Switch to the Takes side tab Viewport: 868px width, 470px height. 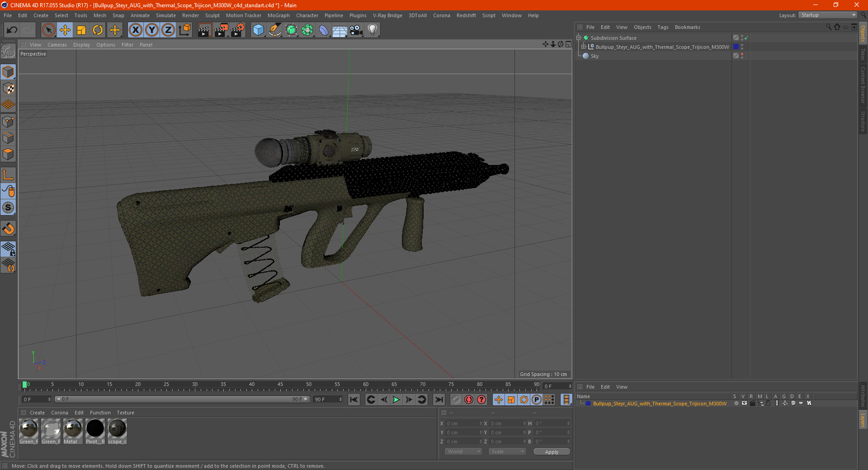pos(863,54)
